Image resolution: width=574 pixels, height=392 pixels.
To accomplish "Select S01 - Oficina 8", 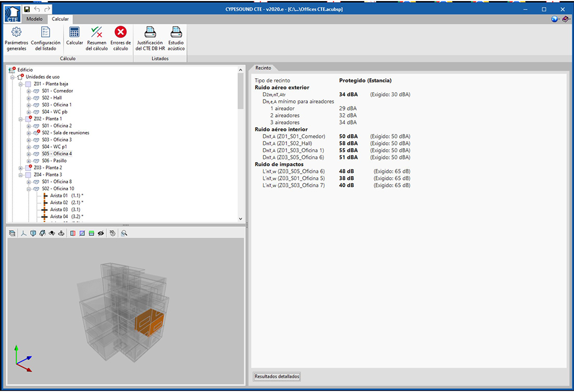I will coord(57,181).
